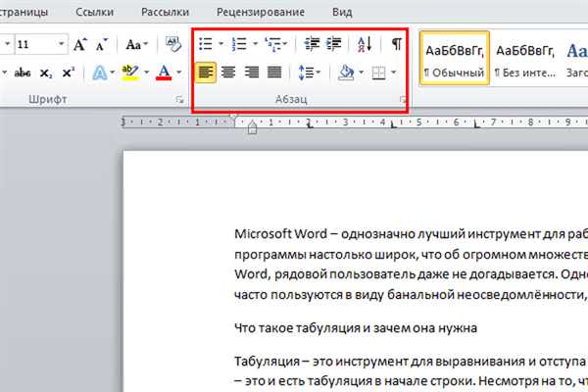Viewport: 588px width, 392px height.
Task: Open the text effects dropdown arrow
Action: (112, 72)
